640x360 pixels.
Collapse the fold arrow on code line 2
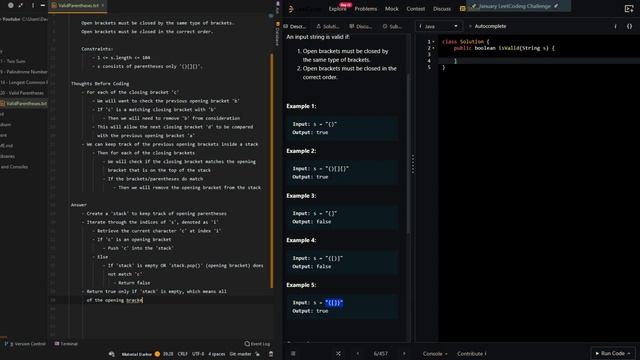[433, 48]
